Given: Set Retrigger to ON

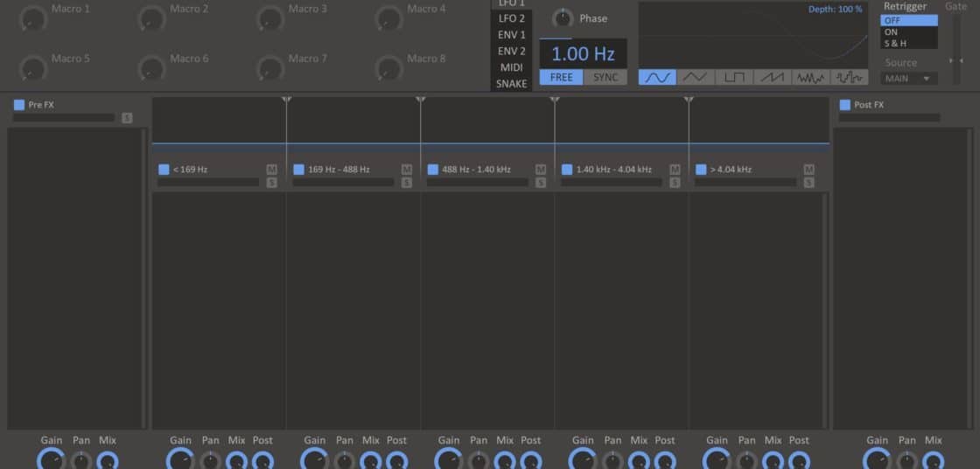Looking at the screenshot, I should point(909,31).
